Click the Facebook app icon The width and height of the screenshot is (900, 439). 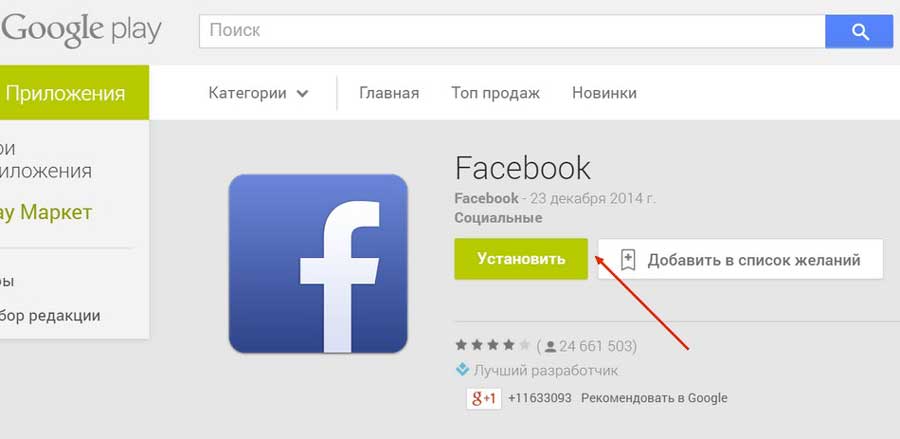318,263
